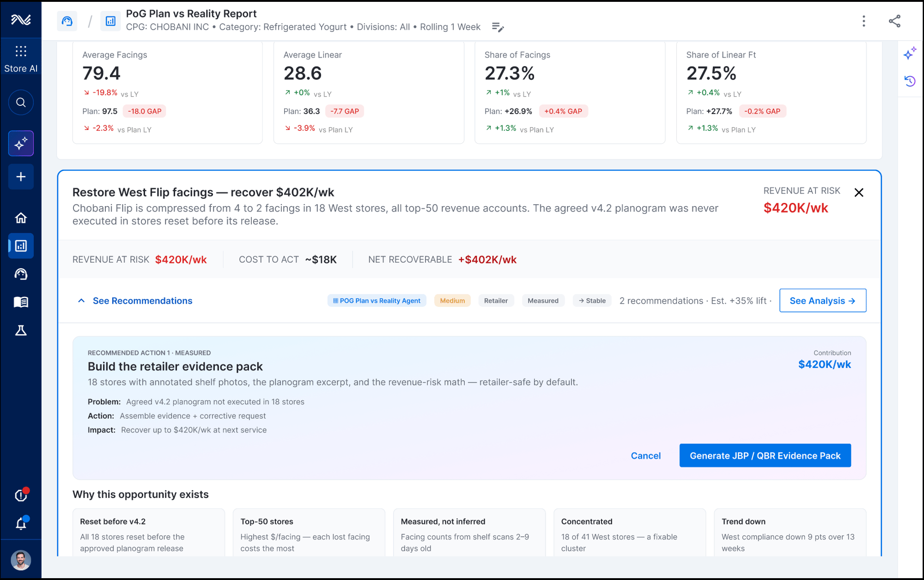This screenshot has width=924, height=580.
Task: Click the share icon in header
Action: coord(894,21)
